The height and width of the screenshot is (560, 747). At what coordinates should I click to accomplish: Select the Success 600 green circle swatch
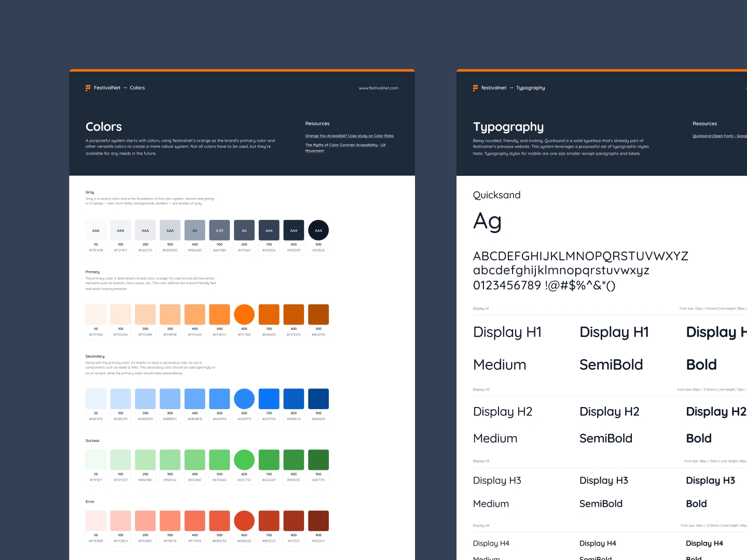tap(244, 459)
